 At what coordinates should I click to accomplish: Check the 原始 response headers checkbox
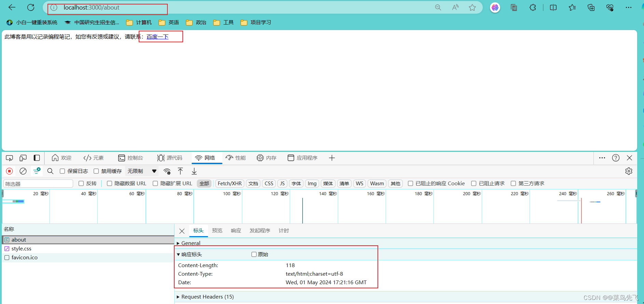pos(254,255)
